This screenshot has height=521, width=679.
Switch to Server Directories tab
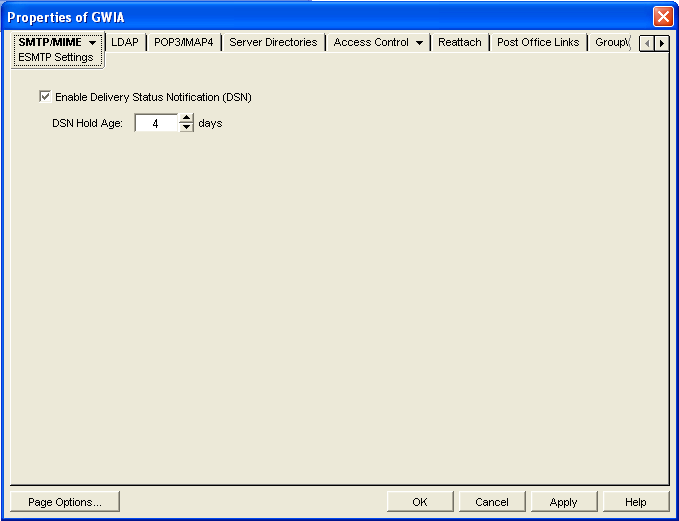tap(273, 42)
